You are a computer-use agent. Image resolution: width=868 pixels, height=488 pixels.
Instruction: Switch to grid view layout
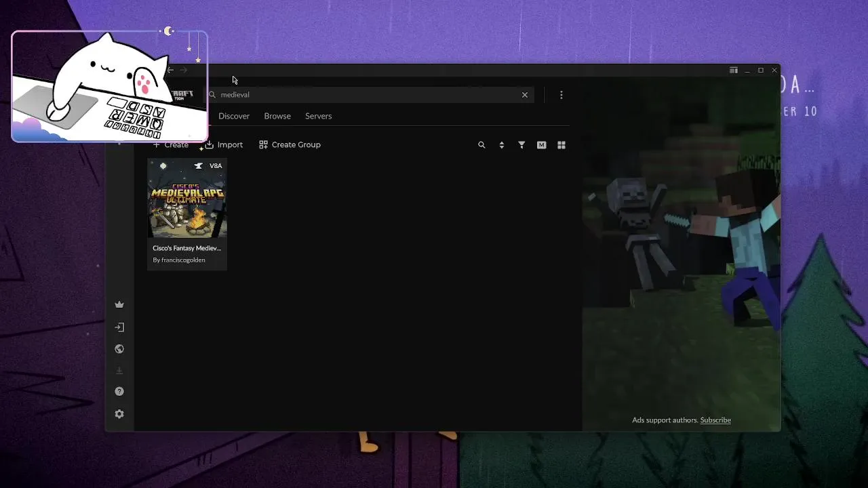tap(561, 145)
